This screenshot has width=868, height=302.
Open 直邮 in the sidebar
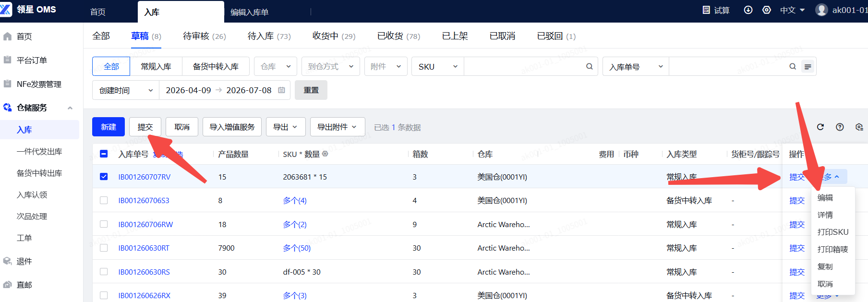coord(24,285)
